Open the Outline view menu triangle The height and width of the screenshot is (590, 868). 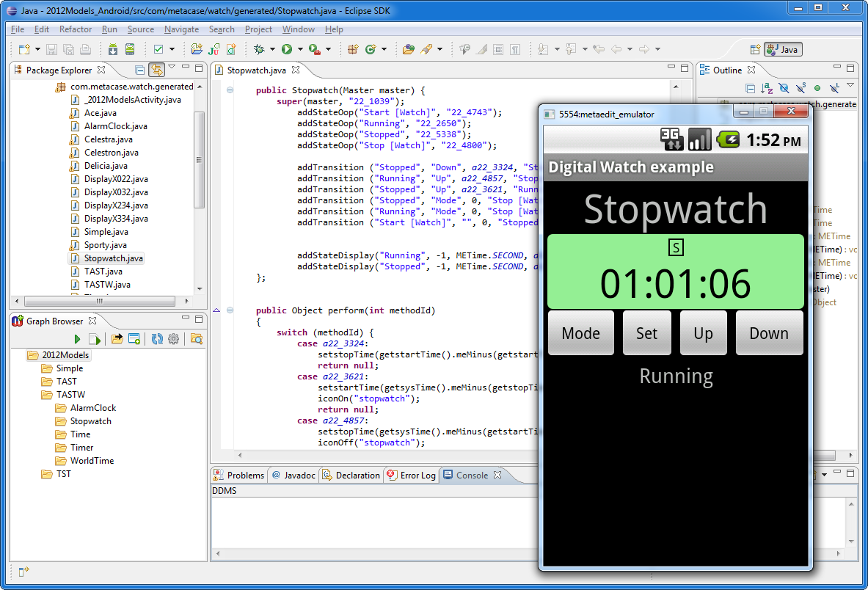click(x=850, y=87)
